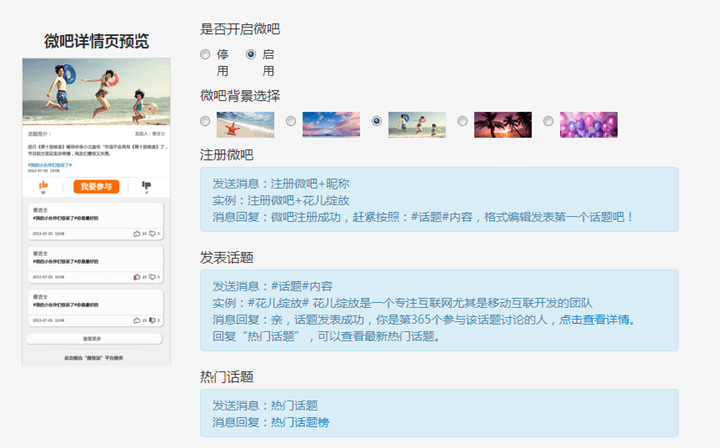Select the 启用 radio button

[x=251, y=55]
